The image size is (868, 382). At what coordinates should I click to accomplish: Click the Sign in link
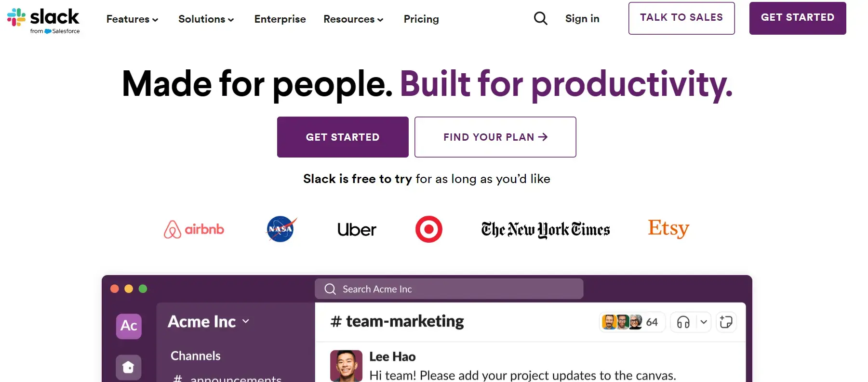pos(582,18)
